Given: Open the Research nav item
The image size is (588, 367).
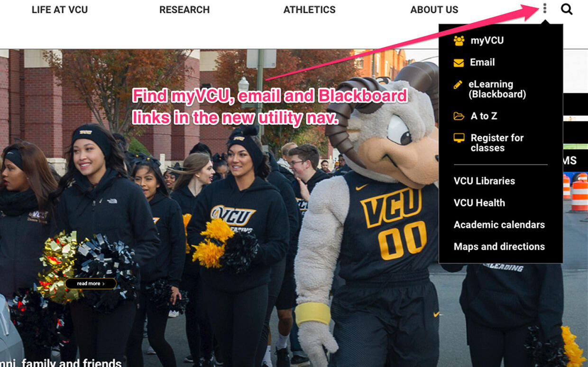Looking at the screenshot, I should [184, 9].
